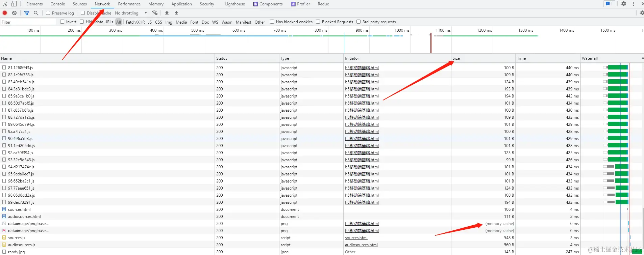Check the Hide data URLs checkbox
The width and height of the screenshot is (644, 255).
tap(82, 22)
